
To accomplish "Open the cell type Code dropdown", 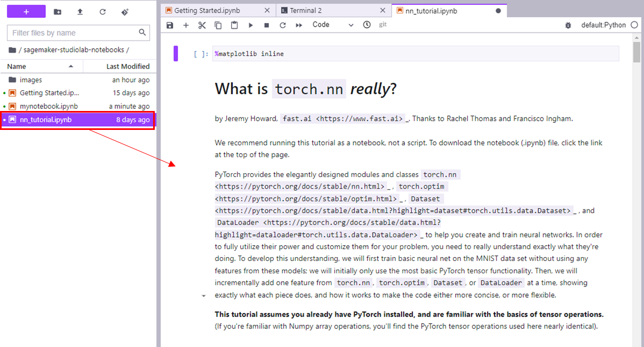I will point(333,25).
